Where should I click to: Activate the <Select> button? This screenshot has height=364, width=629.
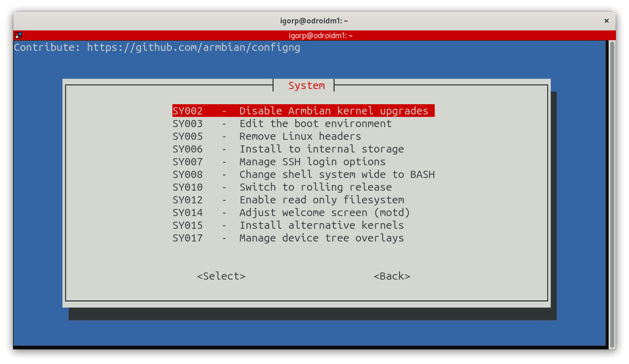[221, 276]
